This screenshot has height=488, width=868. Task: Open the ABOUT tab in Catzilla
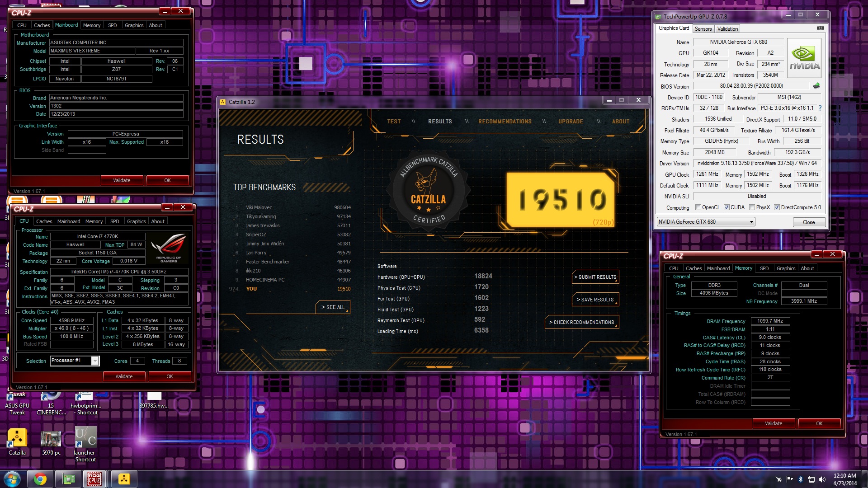coord(621,122)
